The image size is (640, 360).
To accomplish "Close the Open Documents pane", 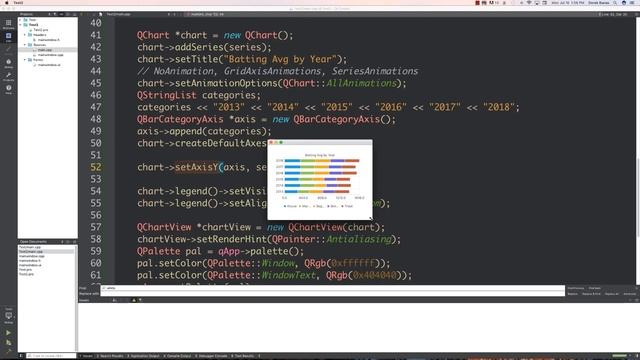I will [74, 242].
